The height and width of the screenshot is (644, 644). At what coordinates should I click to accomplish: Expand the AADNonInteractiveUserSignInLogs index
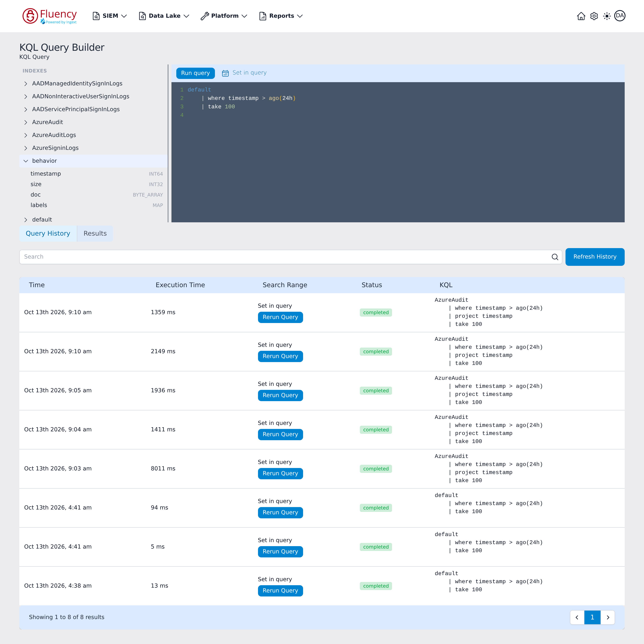93,96
